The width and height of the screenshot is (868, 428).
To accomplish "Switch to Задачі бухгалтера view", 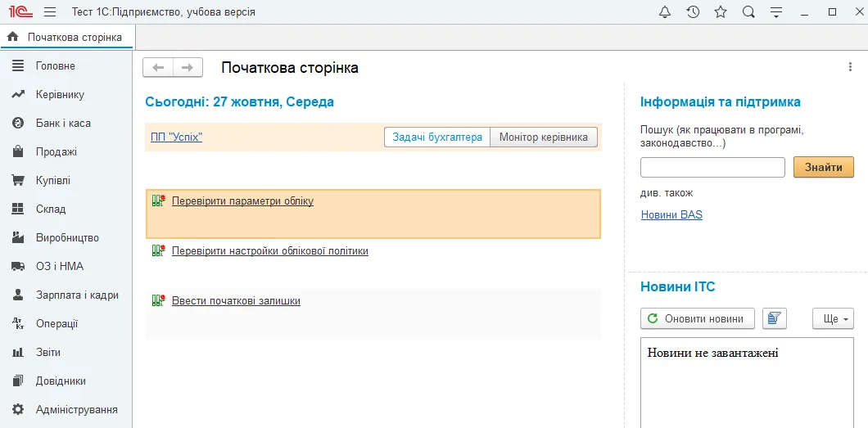I will click(x=437, y=137).
